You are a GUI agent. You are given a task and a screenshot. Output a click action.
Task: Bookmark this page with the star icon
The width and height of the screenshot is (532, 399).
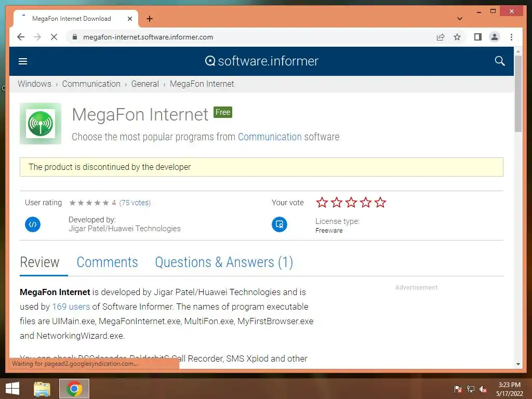point(457,37)
